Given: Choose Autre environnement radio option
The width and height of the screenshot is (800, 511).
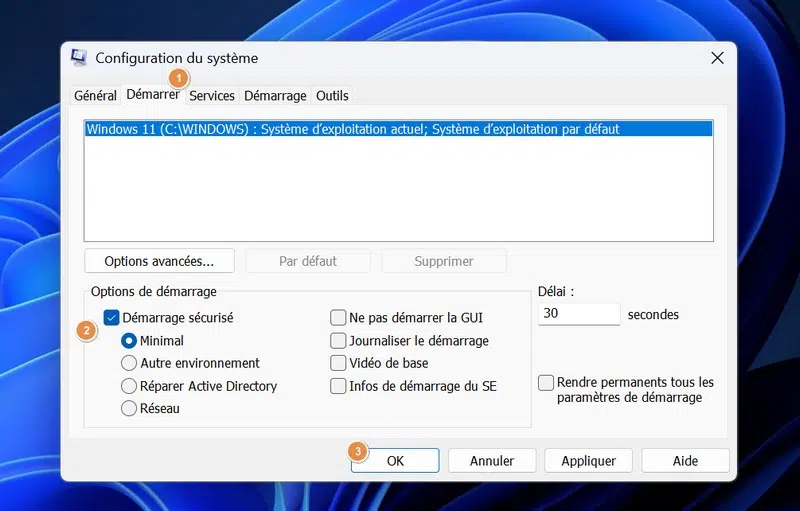Looking at the screenshot, I should tap(129, 363).
